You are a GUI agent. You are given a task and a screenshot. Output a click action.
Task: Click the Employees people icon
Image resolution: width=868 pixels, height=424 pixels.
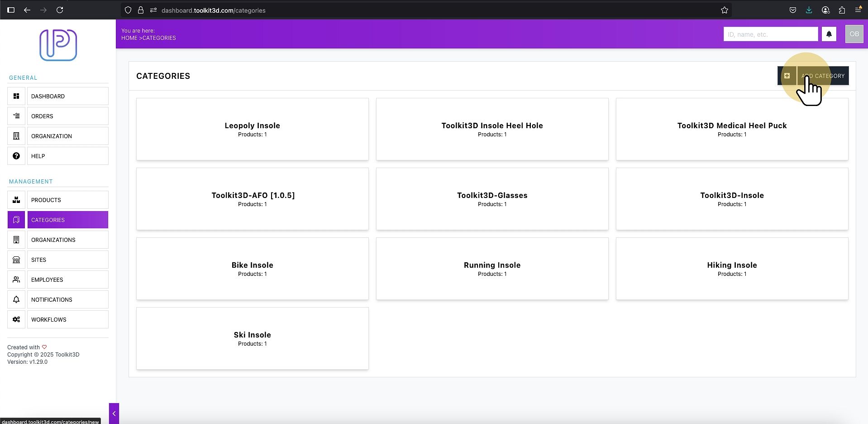16,279
